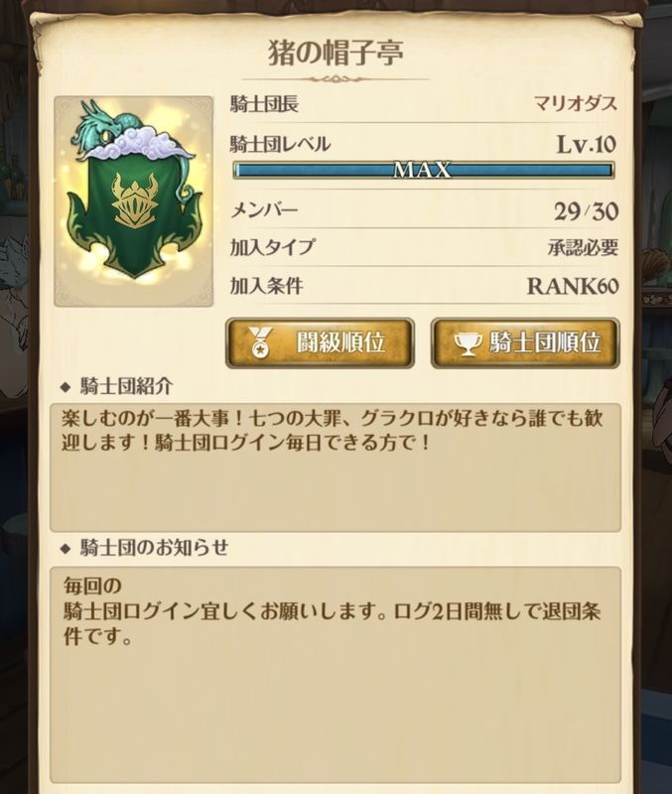Screen dimensions: 672x794
Task: Select the green dragon guild emblem
Action: (x=134, y=201)
